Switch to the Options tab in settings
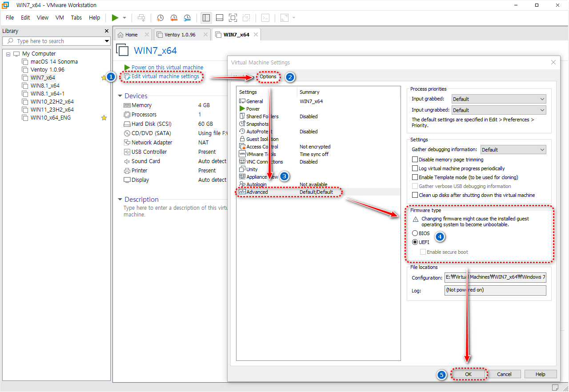569x392 pixels. coord(268,76)
